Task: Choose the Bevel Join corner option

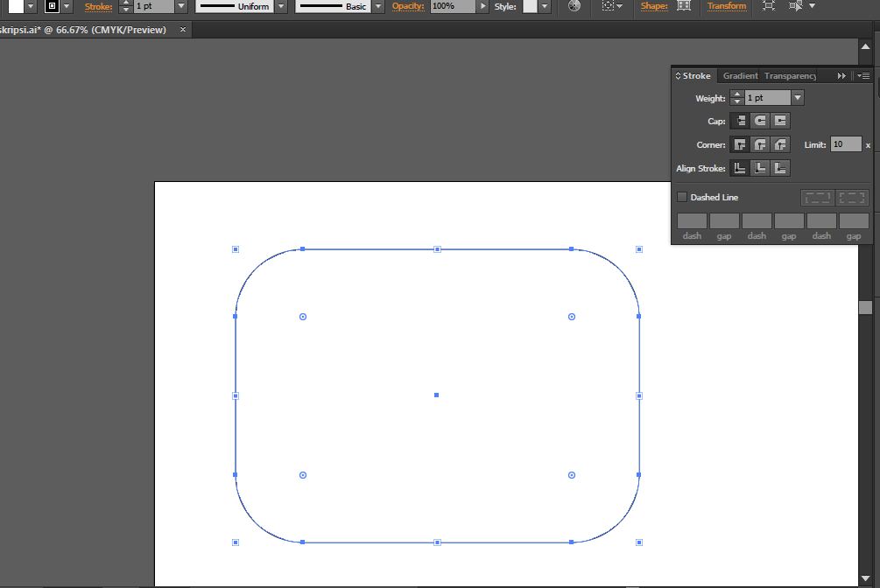Action: tap(779, 144)
